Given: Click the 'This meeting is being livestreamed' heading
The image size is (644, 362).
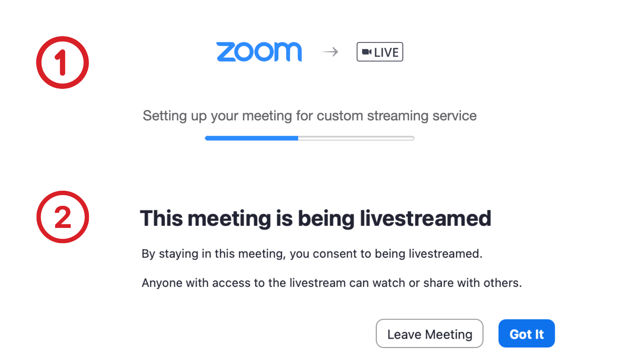Looking at the screenshot, I should point(315,219).
